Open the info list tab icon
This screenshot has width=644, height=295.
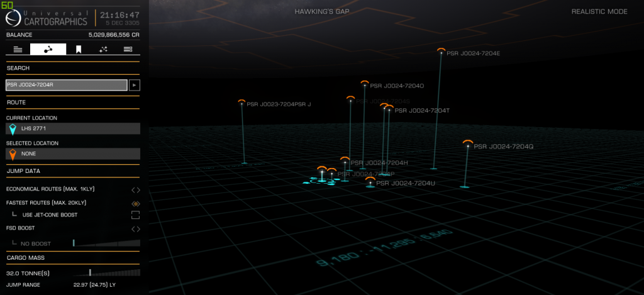[18, 49]
